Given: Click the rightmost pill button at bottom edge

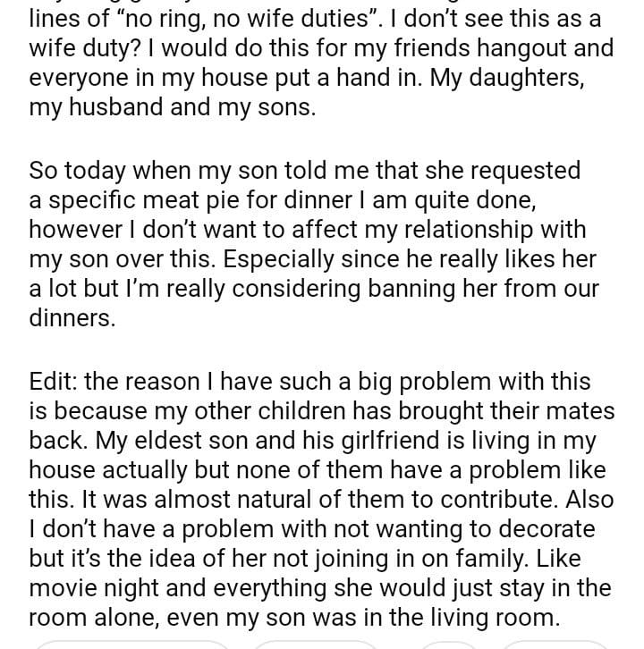Looking at the screenshot, I should coord(555,644).
